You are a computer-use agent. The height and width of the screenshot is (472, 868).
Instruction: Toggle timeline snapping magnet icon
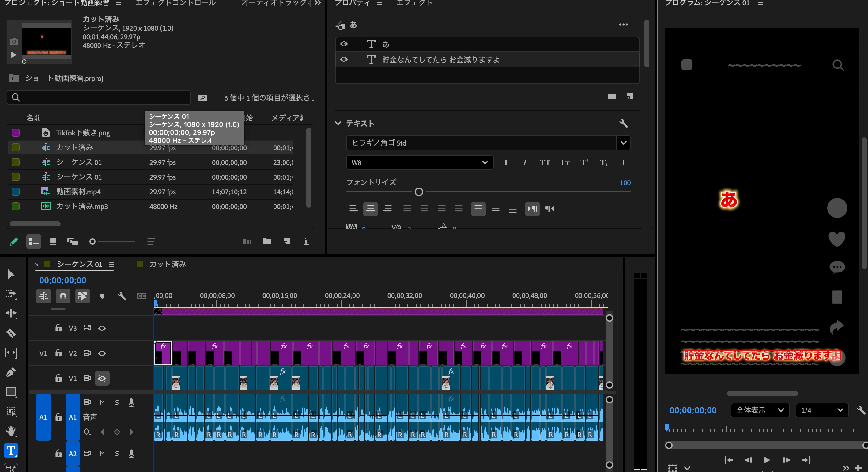pos(63,296)
